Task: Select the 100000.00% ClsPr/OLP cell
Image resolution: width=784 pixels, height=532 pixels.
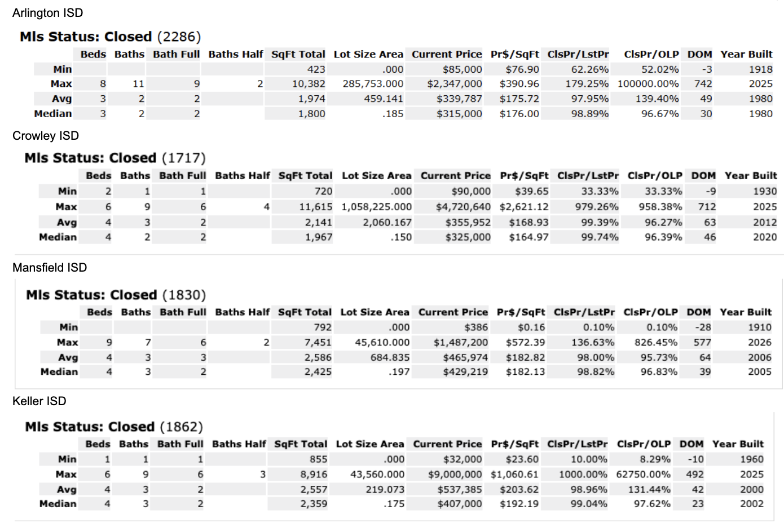Action: coord(648,84)
